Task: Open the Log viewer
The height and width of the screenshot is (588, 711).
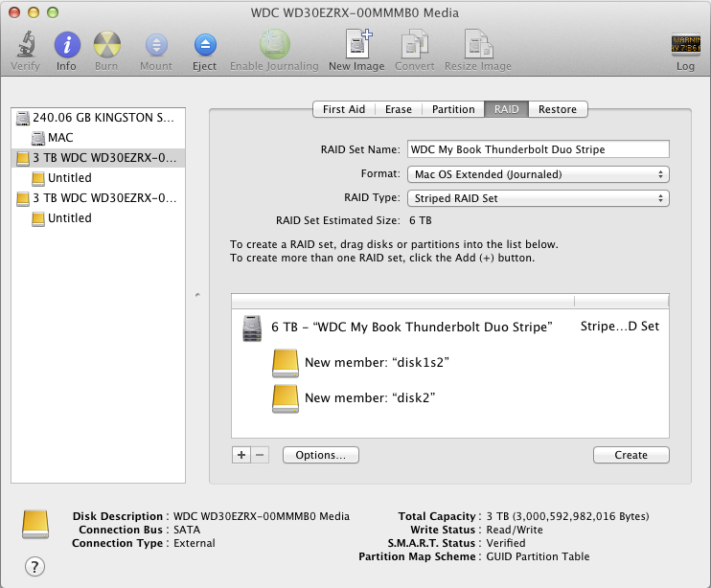Action: (685, 44)
